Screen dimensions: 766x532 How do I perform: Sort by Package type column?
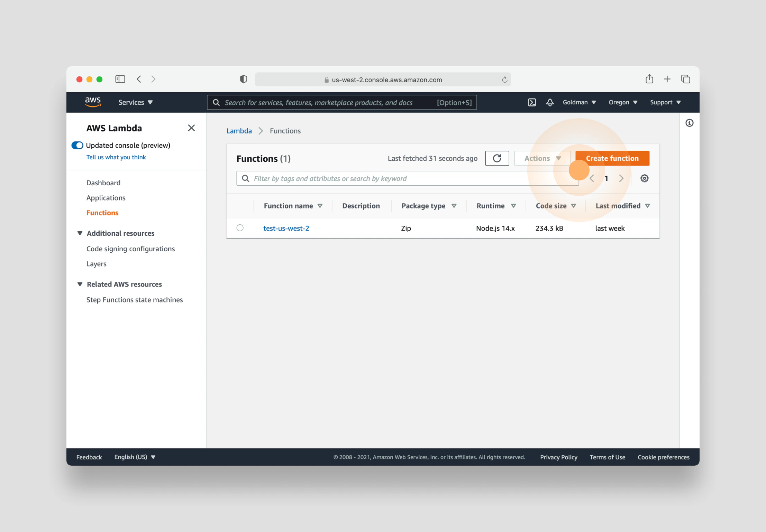(429, 206)
